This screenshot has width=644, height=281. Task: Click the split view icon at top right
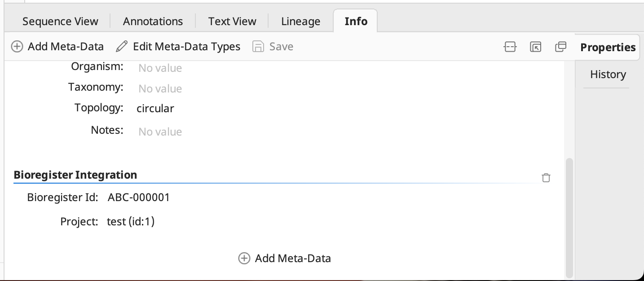click(510, 47)
